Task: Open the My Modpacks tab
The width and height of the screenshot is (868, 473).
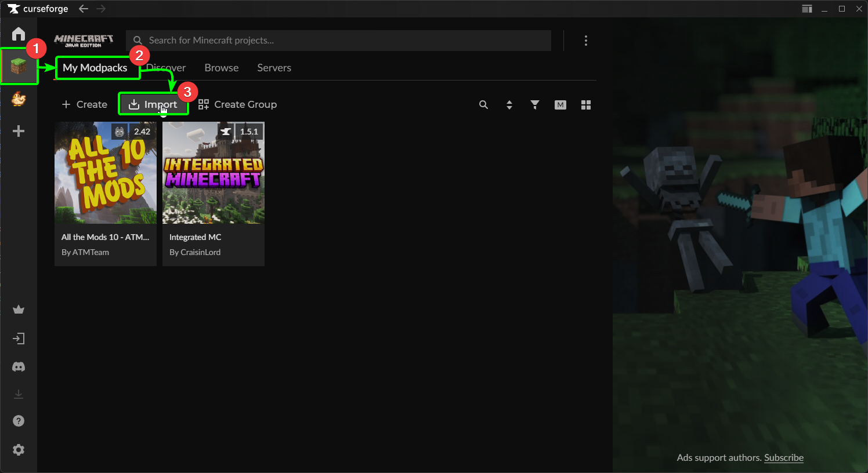Action: click(95, 68)
